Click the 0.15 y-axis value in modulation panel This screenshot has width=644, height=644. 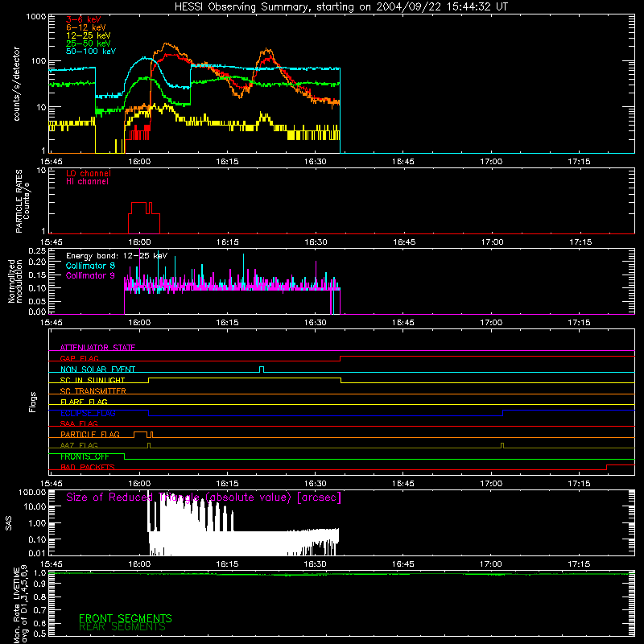37,275
